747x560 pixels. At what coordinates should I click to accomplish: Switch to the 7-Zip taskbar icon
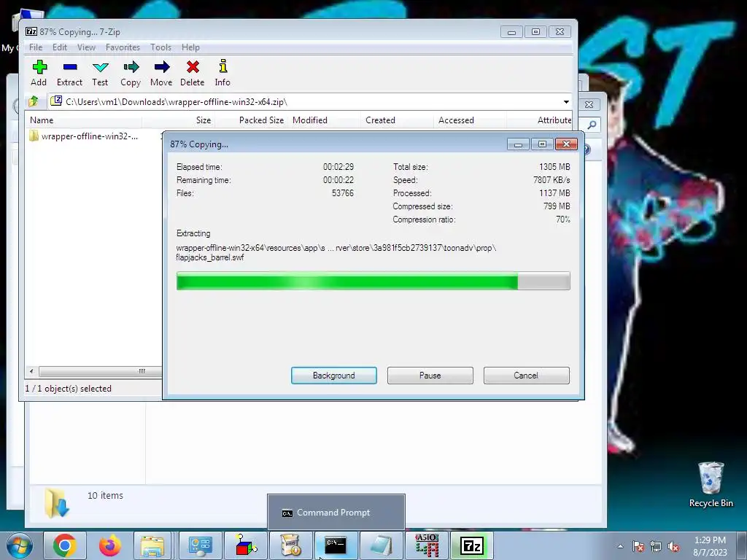click(472, 545)
